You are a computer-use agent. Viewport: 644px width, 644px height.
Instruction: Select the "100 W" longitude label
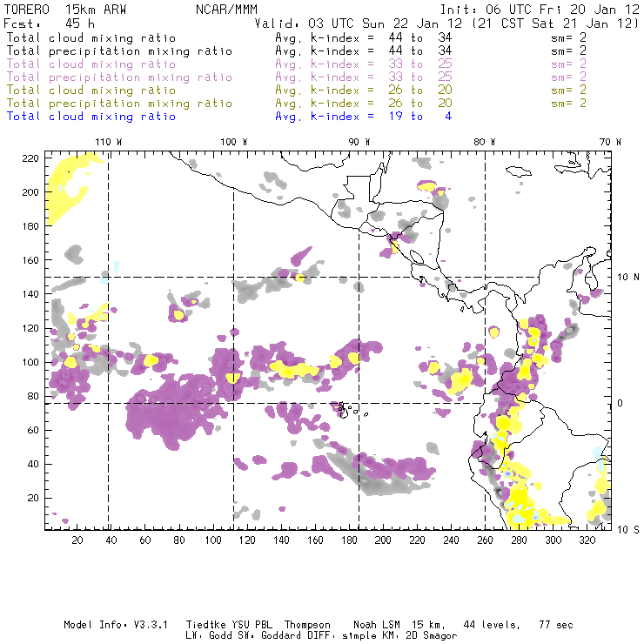click(x=234, y=142)
